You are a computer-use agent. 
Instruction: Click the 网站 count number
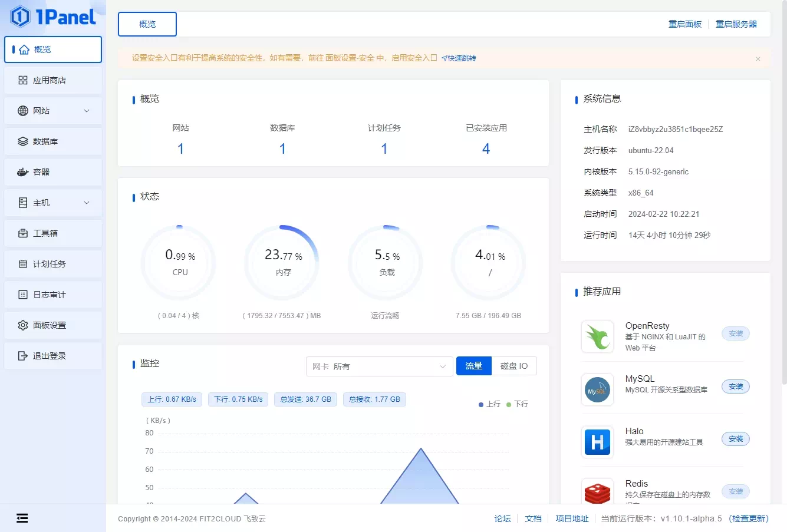pos(181,149)
